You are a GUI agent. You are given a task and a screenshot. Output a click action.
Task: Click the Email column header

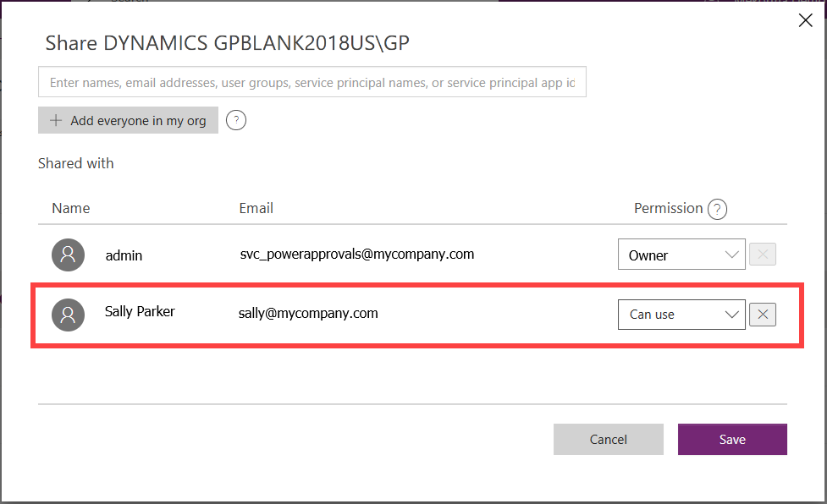tap(256, 209)
